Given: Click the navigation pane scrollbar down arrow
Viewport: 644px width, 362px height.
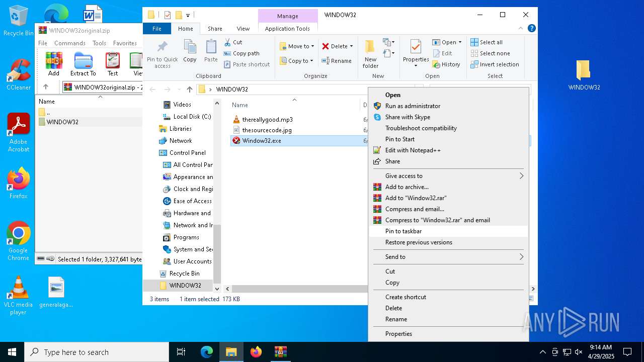Looking at the screenshot, I should [x=217, y=289].
